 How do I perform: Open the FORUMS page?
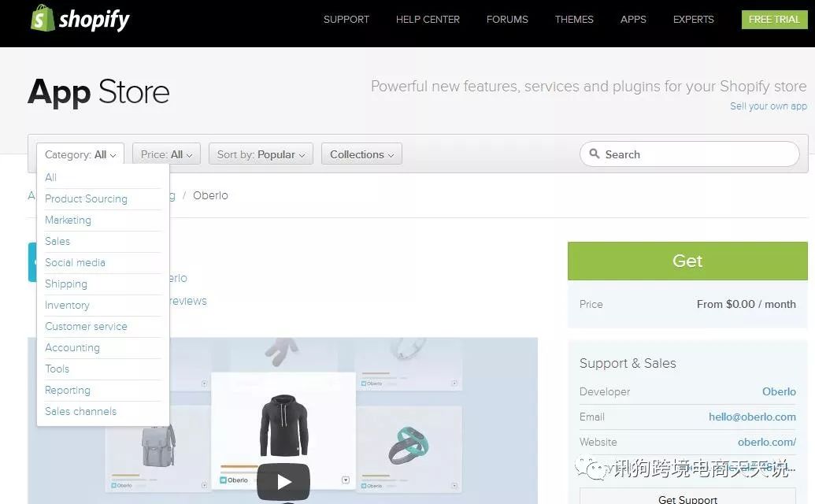click(507, 19)
